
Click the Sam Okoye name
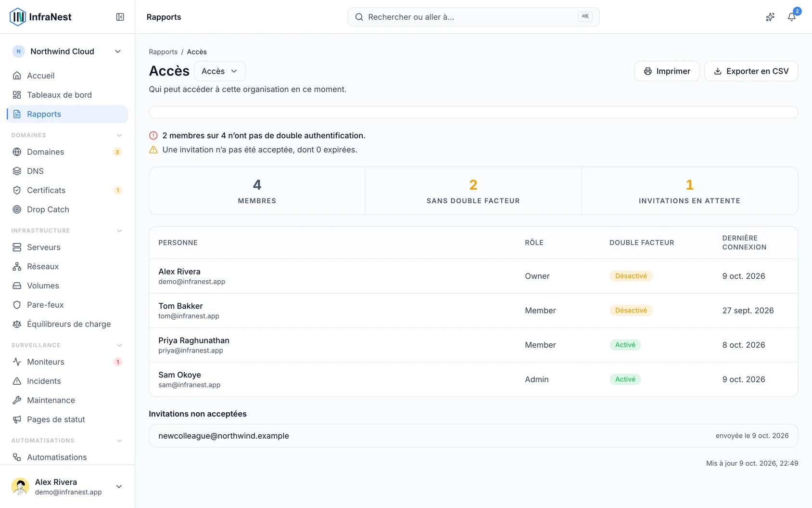pyautogui.click(x=179, y=375)
